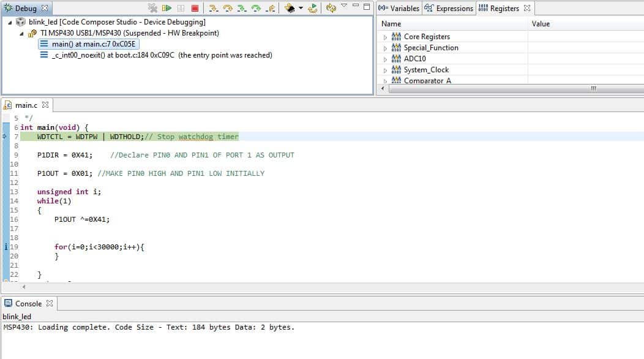Resume the suspended program

pos(167,7)
